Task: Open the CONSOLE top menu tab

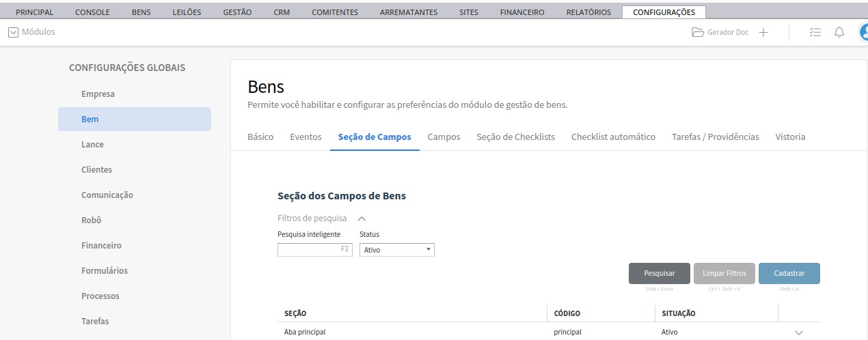Action: (92, 12)
